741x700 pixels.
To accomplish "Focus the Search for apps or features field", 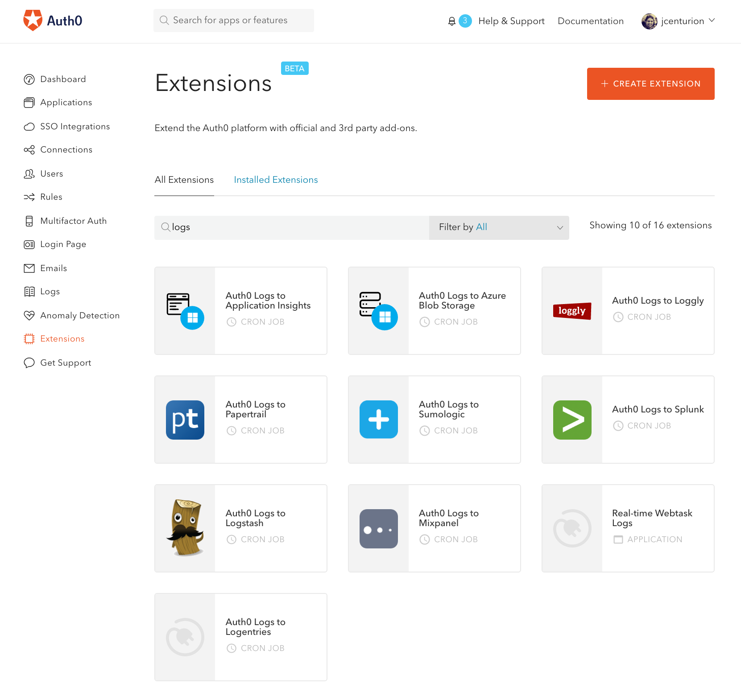I will (233, 21).
